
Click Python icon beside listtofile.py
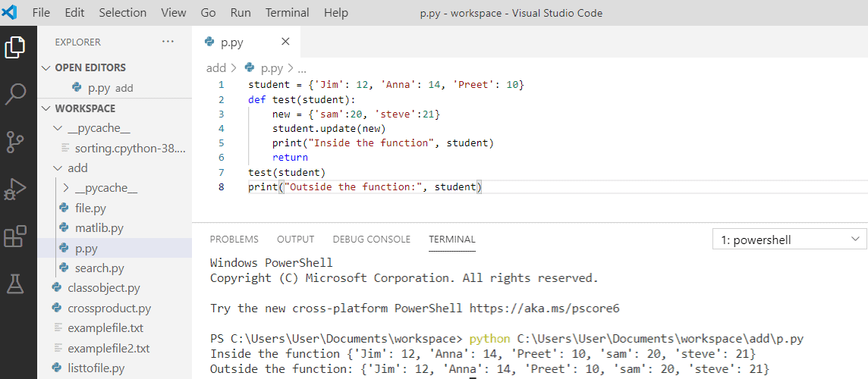[x=56, y=368]
